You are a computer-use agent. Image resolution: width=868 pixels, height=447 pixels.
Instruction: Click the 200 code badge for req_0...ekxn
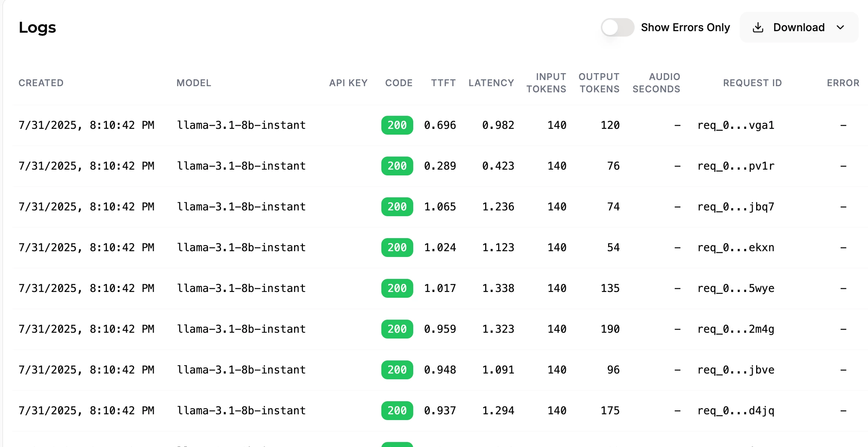pos(397,247)
